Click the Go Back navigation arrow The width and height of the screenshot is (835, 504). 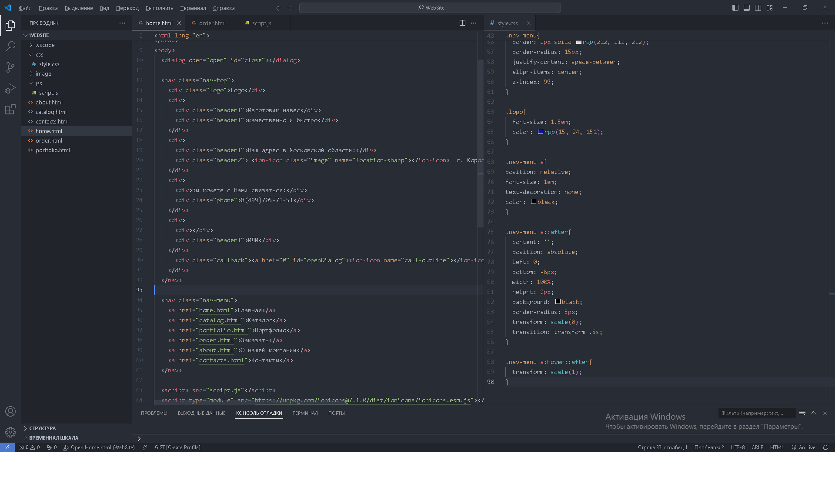tap(279, 8)
